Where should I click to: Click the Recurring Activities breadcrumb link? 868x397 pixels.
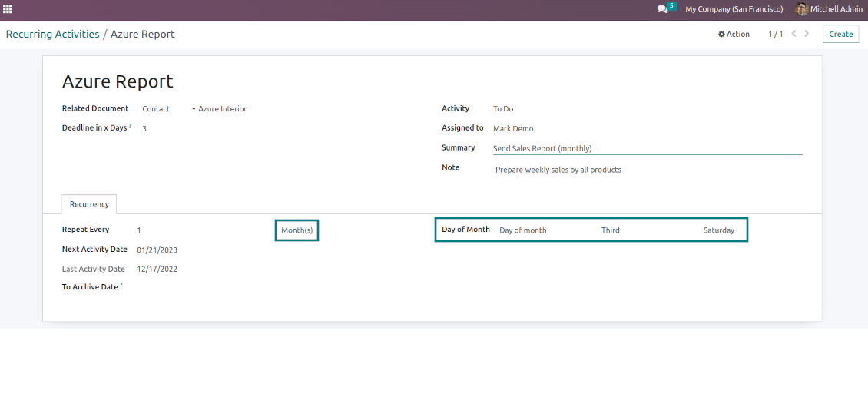point(52,35)
